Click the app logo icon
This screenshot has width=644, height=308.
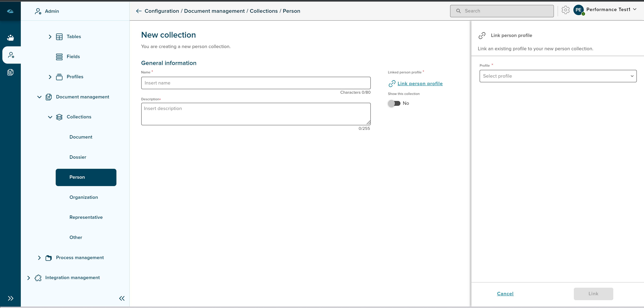tap(10, 11)
